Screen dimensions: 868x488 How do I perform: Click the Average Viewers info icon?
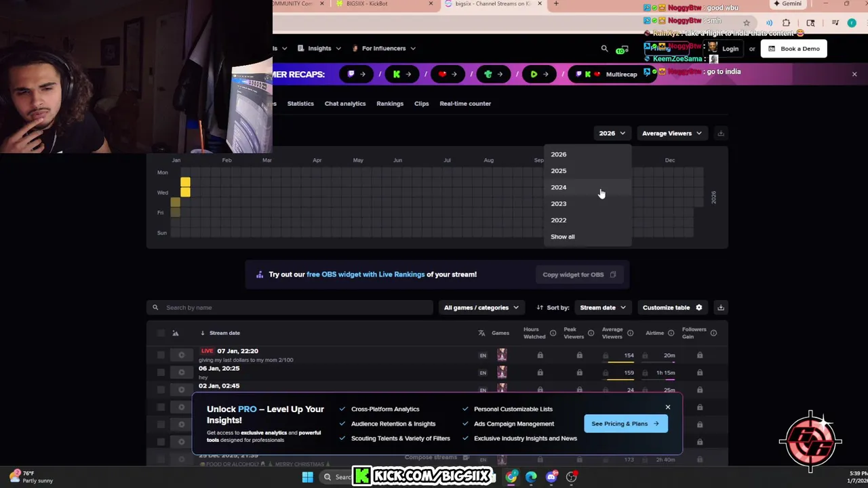point(630,333)
